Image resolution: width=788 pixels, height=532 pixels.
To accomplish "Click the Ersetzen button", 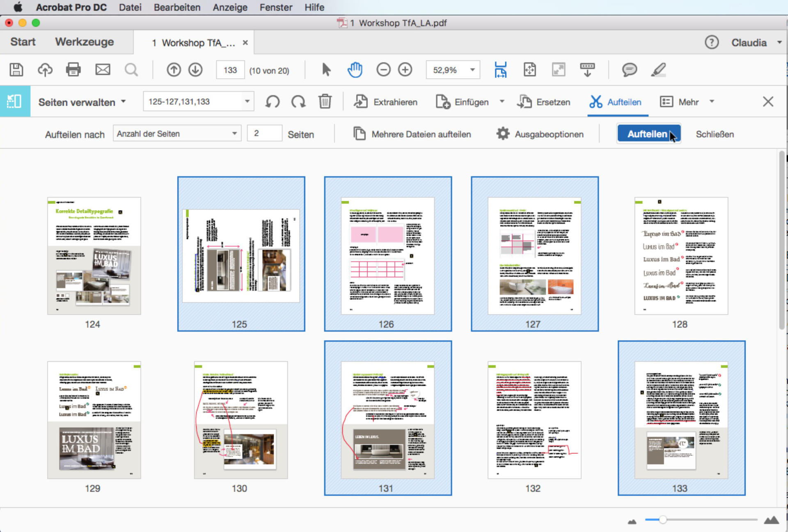I will coord(543,102).
